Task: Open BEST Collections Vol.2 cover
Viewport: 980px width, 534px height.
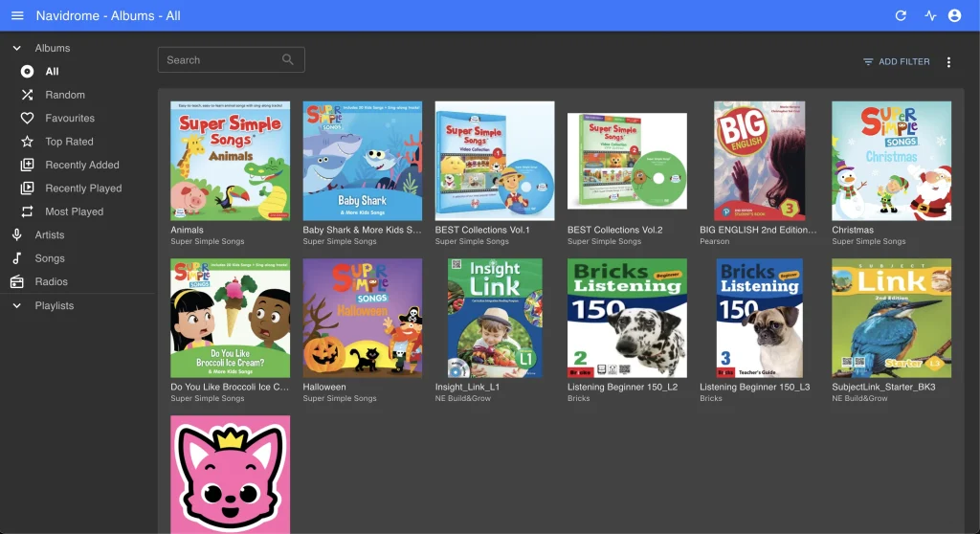Action: pyautogui.click(x=627, y=161)
